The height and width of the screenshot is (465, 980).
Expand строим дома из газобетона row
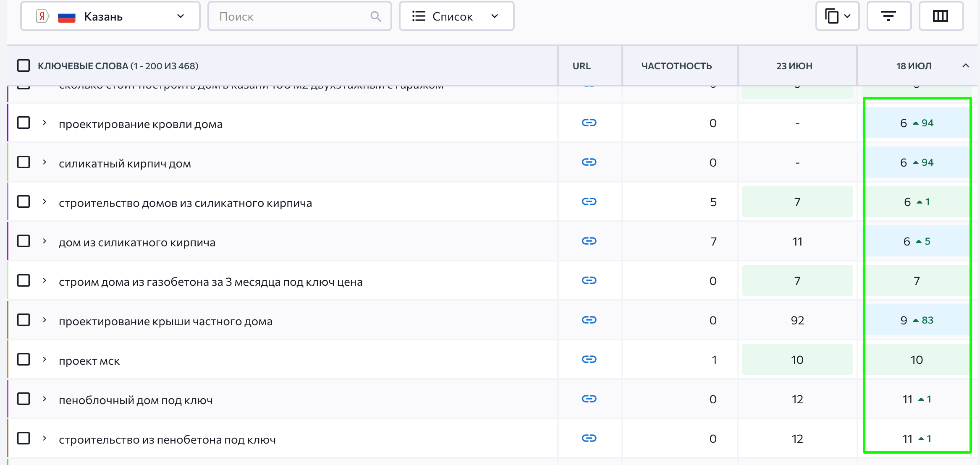(45, 280)
